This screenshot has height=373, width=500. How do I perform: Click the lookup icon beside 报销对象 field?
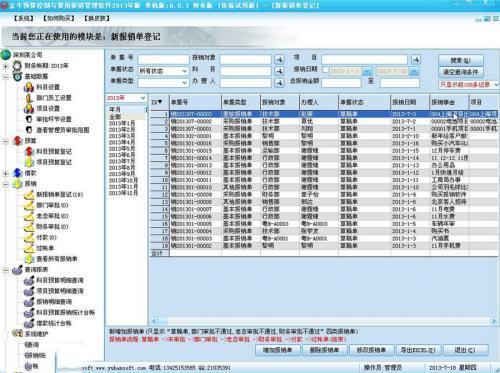[279, 59]
